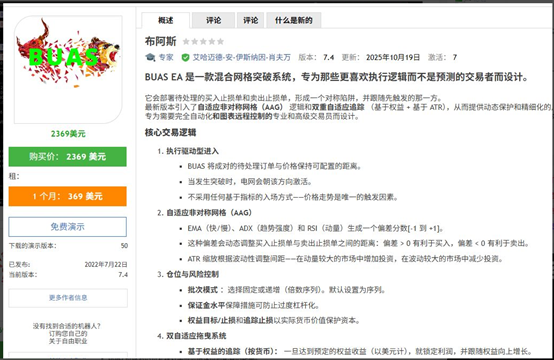Click heading 4. 双自适应拖曳系统

click(191, 336)
